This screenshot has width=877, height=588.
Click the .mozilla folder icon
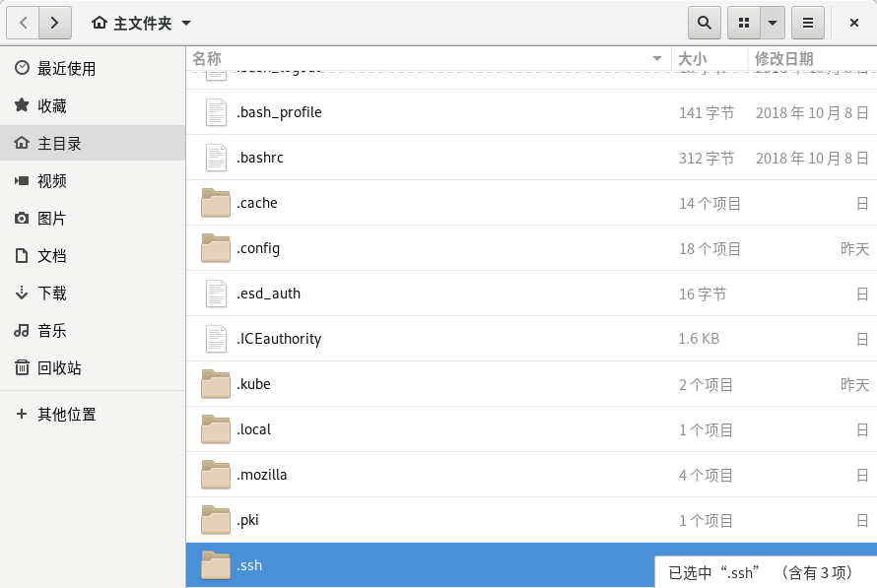[x=216, y=474]
